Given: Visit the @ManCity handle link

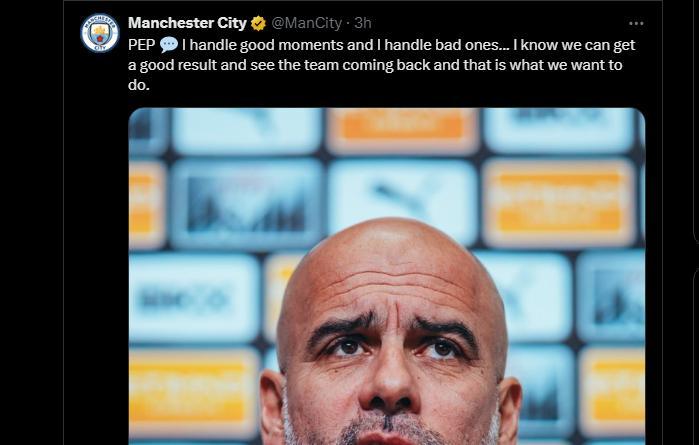Looking at the screenshot, I should [306, 23].
